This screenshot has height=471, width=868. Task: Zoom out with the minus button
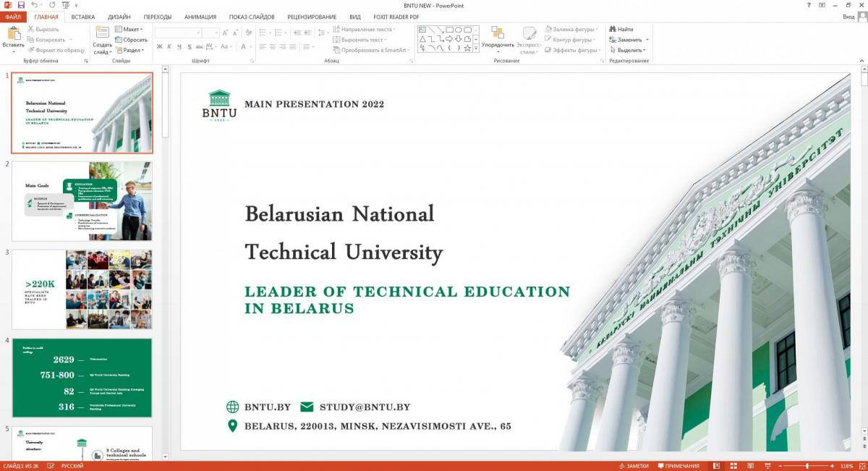click(780, 466)
